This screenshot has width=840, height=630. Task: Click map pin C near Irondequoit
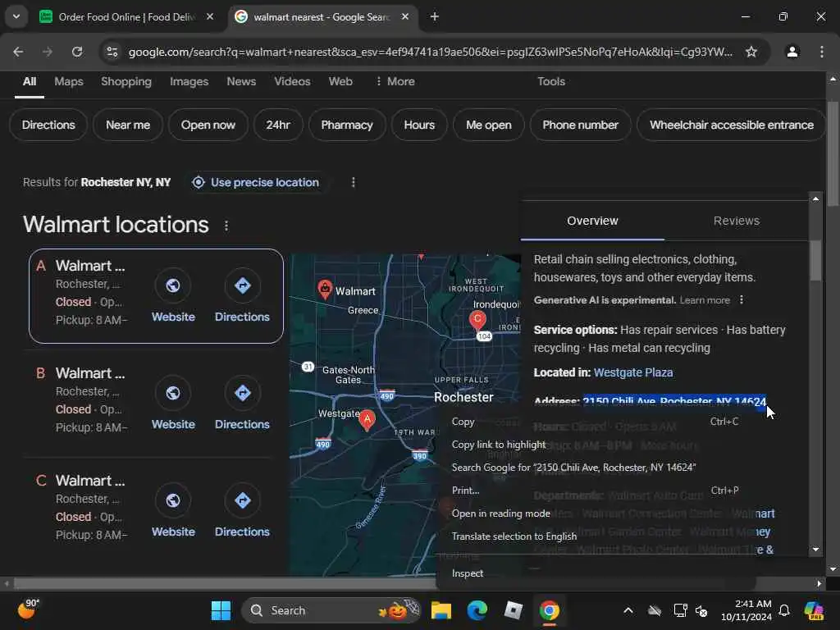click(477, 321)
